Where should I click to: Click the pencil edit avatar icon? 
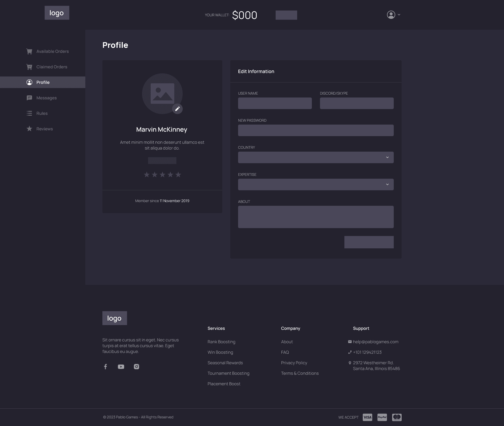tap(177, 109)
